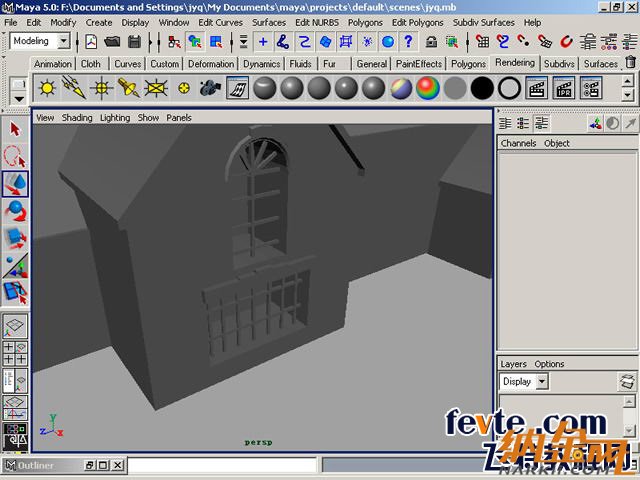Viewport: 640px width, 480px height.
Task: Select the single perspective view layout
Action: pos(15,326)
